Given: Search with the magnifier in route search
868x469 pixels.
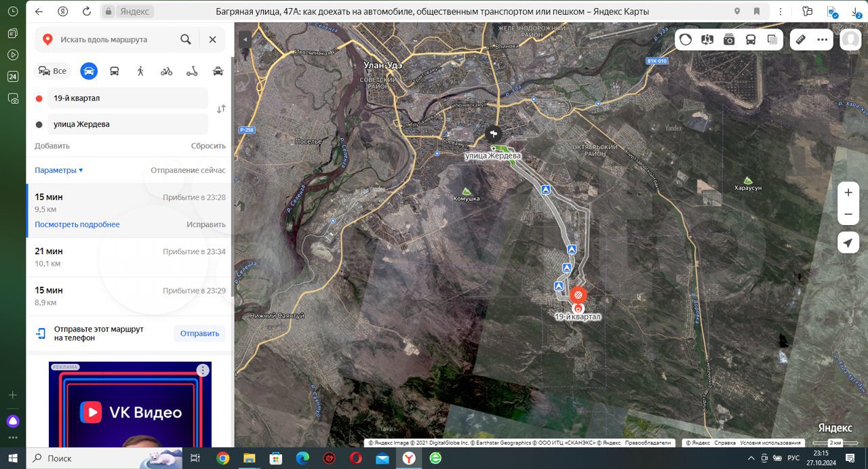Looking at the screenshot, I should 186,39.
